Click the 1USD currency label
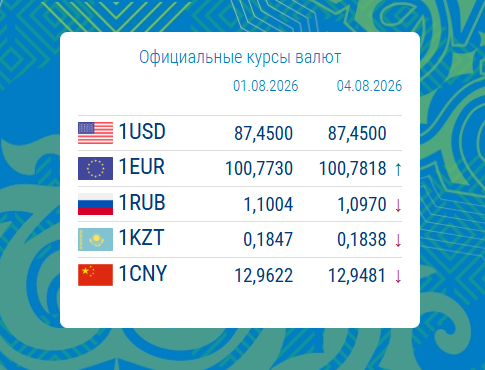 pyautogui.click(x=142, y=131)
